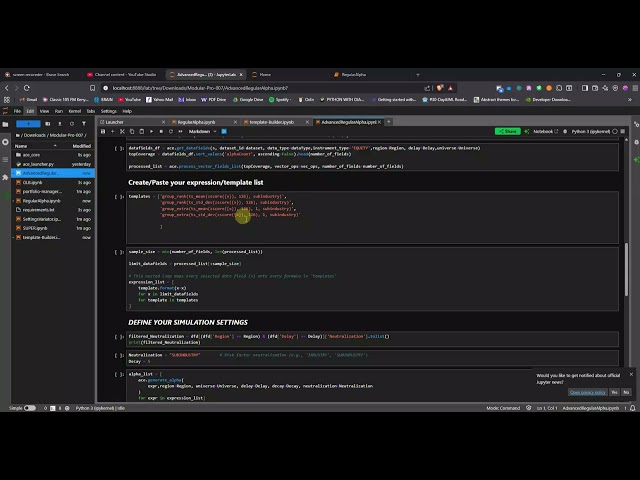Image resolution: width=640 pixels, height=480 pixels.
Task: Open the View menu
Action: click(44, 111)
